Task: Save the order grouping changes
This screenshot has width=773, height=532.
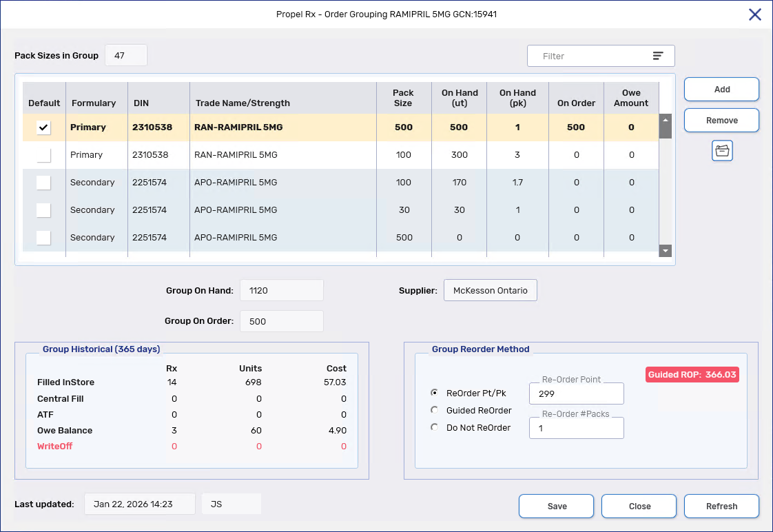Action: pos(557,506)
